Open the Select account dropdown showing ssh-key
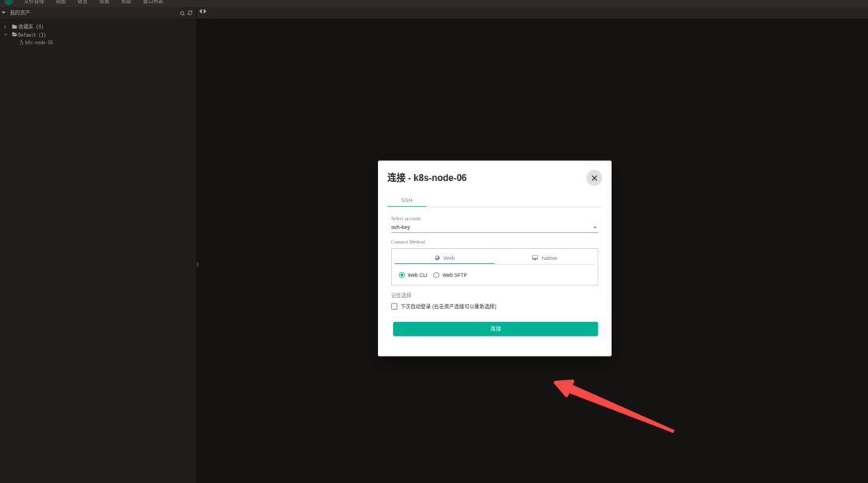The width and height of the screenshot is (868, 483). [494, 227]
